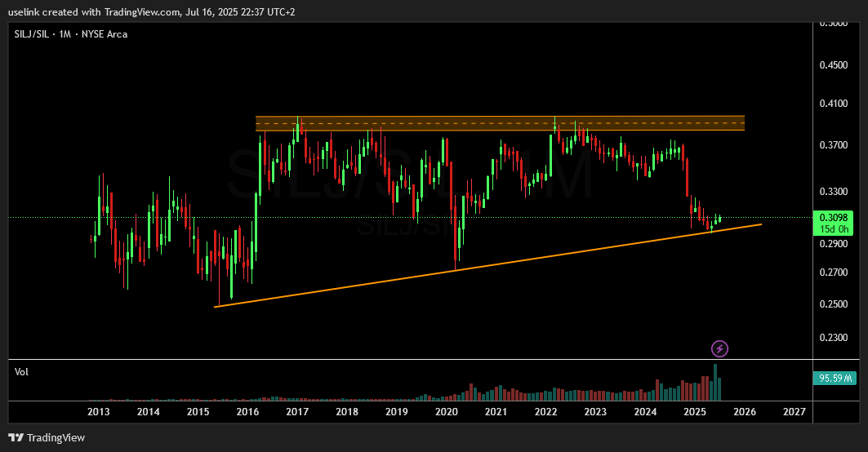Image resolution: width=868 pixels, height=452 pixels.
Task: Click the 2027 label on time axis
Action: [x=795, y=411]
